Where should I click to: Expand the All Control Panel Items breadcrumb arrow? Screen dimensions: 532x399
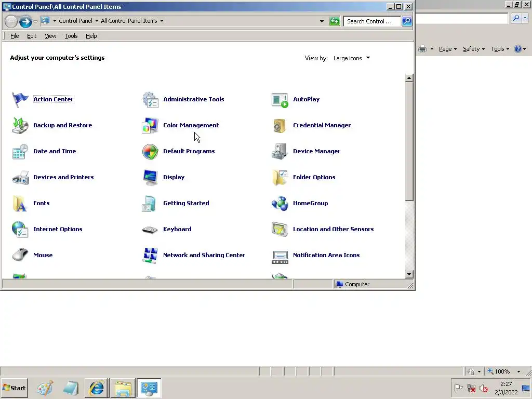tap(162, 21)
